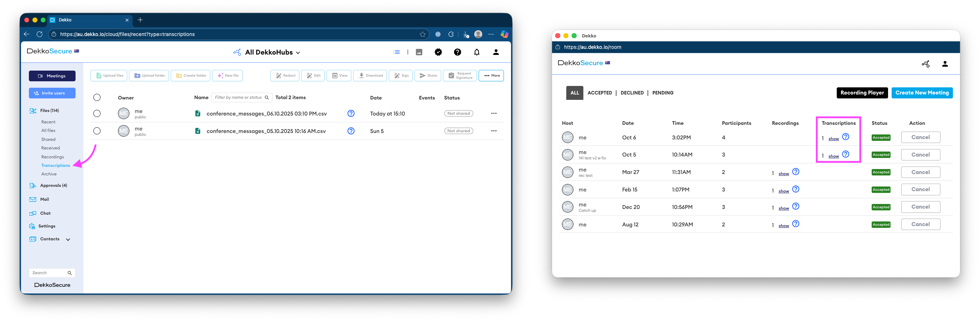Switch to image gallery view icon
This screenshot has width=980, height=322.
click(x=419, y=52)
